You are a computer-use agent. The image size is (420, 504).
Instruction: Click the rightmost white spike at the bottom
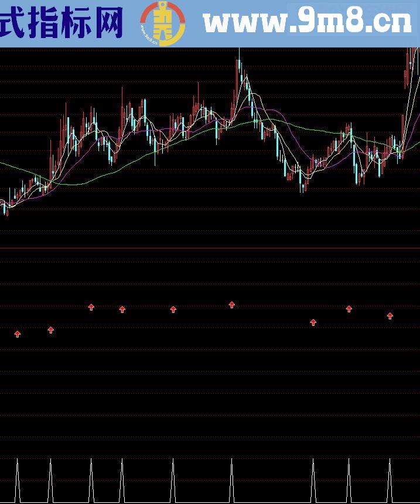pos(390,481)
